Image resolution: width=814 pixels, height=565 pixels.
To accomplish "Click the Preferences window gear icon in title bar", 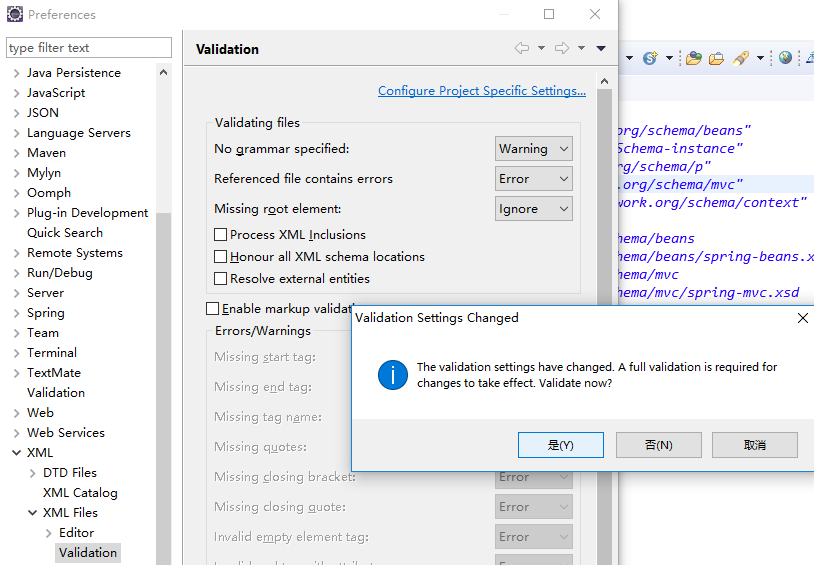I will (15, 14).
